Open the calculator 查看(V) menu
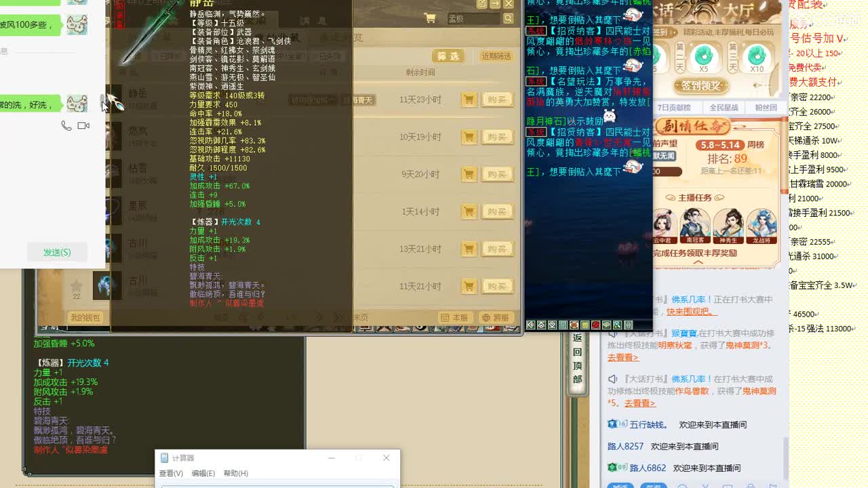 171,473
